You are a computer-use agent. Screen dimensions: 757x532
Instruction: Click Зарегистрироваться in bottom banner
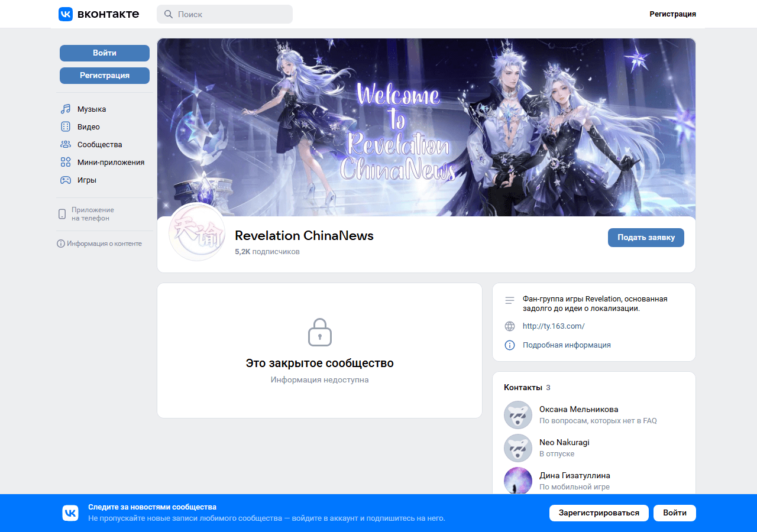(599, 513)
